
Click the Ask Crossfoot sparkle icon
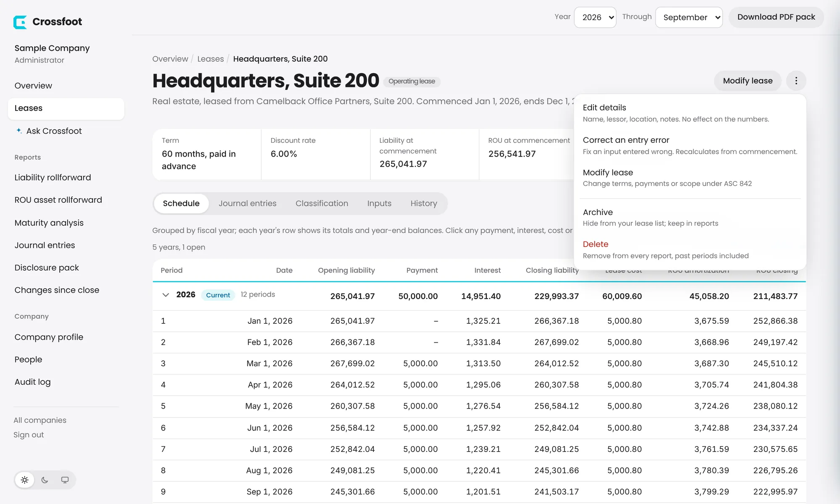click(x=19, y=131)
